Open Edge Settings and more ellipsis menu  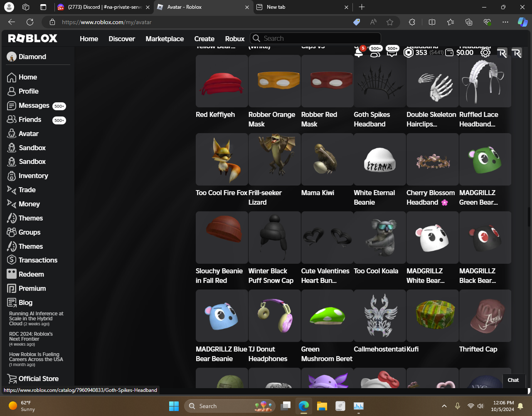505,22
